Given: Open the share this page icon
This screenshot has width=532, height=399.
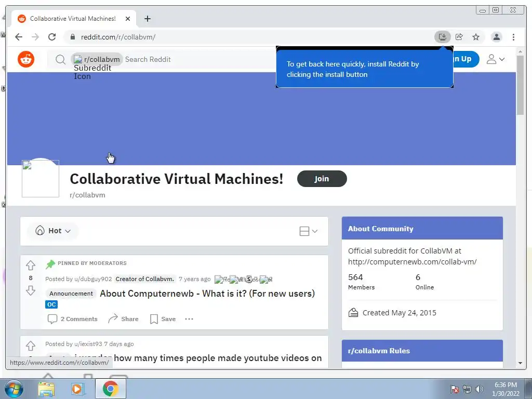Looking at the screenshot, I should (x=459, y=37).
